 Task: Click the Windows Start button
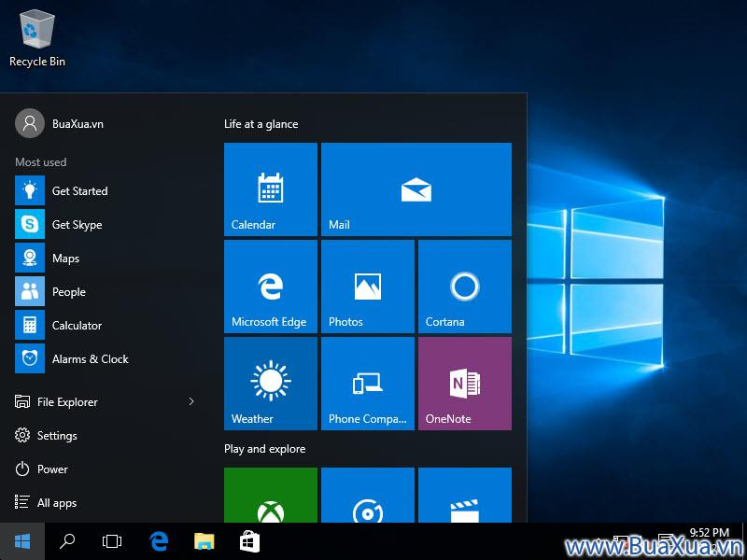pos(22,541)
